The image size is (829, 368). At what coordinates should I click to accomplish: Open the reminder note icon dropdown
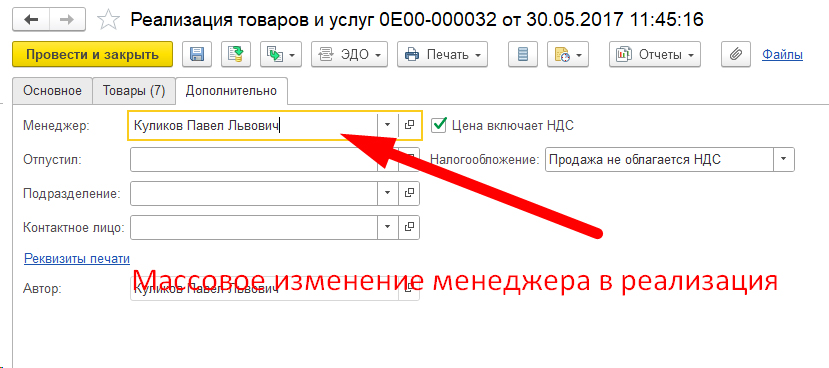(x=568, y=54)
